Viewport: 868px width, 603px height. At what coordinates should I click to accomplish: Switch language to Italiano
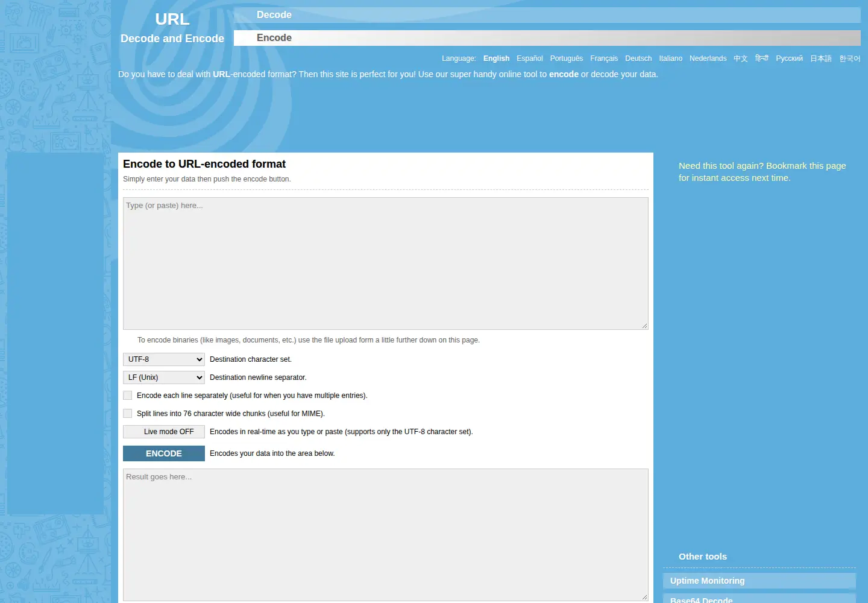(x=670, y=58)
